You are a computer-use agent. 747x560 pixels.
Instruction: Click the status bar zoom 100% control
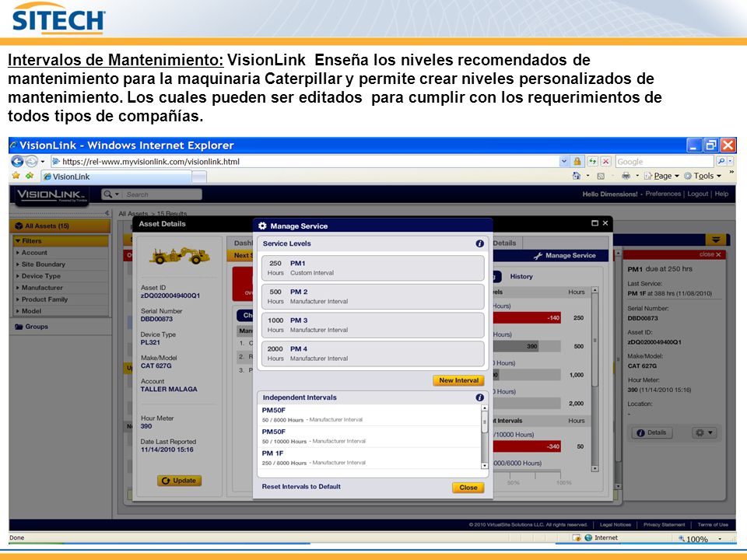click(x=700, y=538)
